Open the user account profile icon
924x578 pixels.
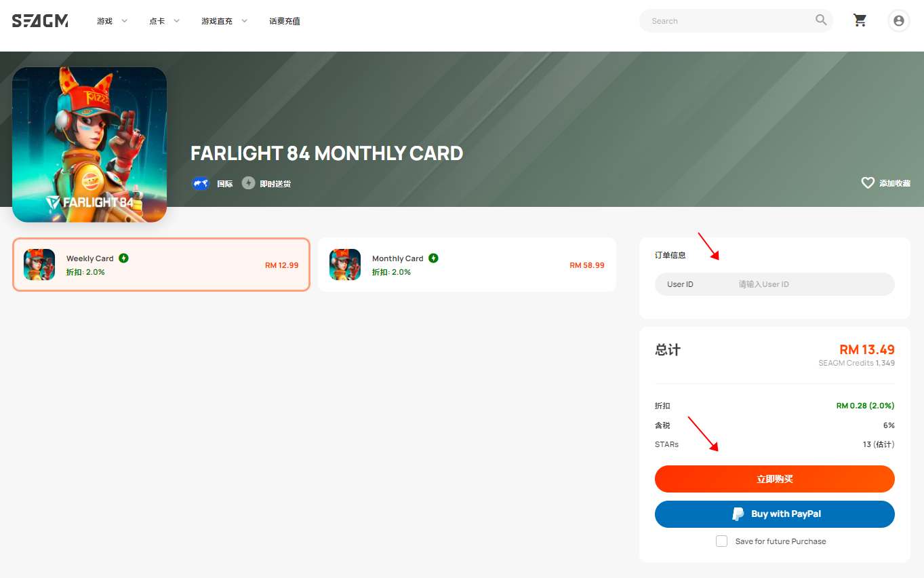899,21
